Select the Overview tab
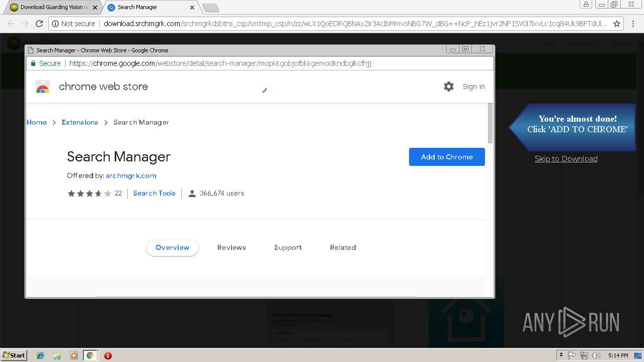644x362 pixels. [x=173, y=247]
